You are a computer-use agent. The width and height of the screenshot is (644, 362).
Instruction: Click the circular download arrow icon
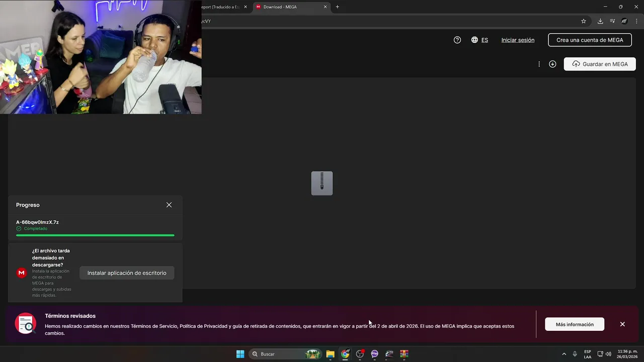coord(552,64)
